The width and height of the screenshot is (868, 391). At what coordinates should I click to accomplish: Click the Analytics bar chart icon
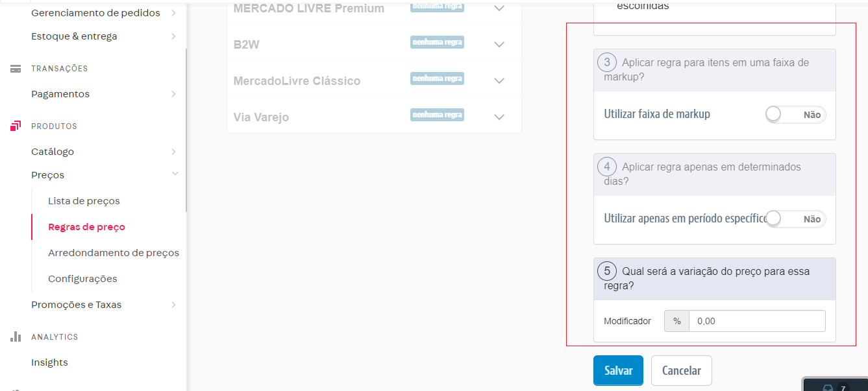(16, 337)
